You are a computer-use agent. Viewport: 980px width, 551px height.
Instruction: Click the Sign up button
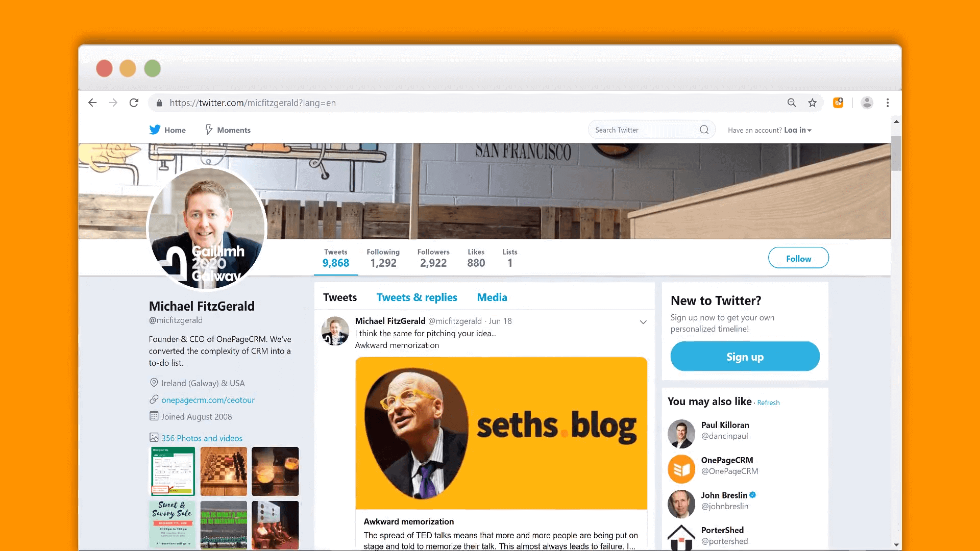(x=745, y=356)
